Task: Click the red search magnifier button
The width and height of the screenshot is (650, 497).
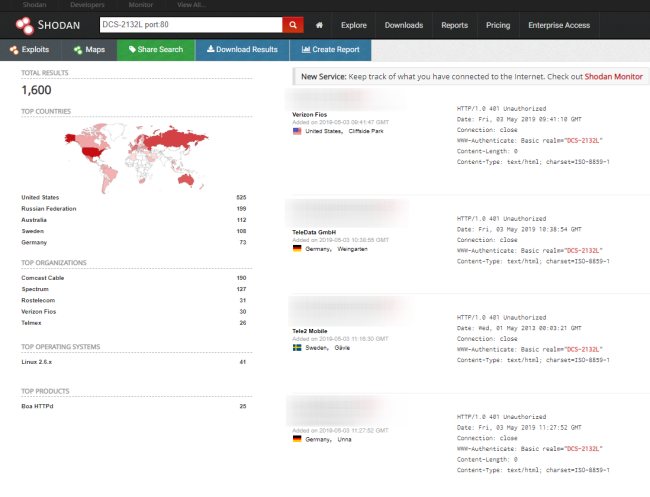Action: pos(293,25)
